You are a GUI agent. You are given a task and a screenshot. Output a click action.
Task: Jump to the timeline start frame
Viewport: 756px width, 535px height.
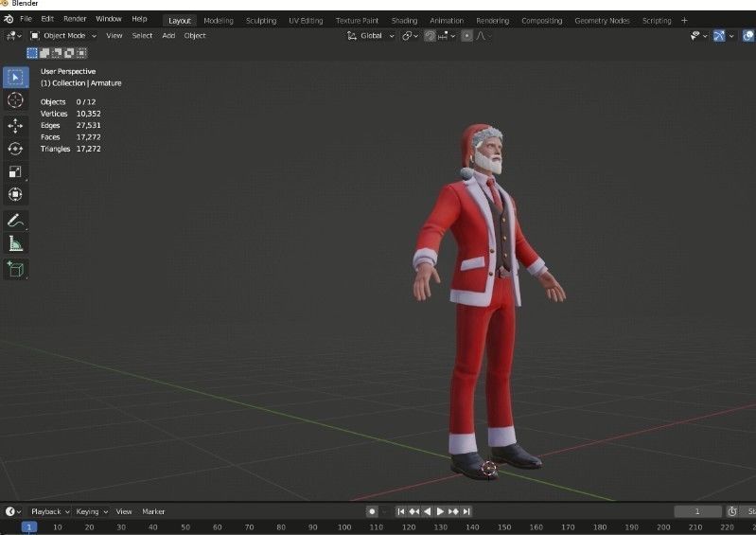click(x=400, y=511)
